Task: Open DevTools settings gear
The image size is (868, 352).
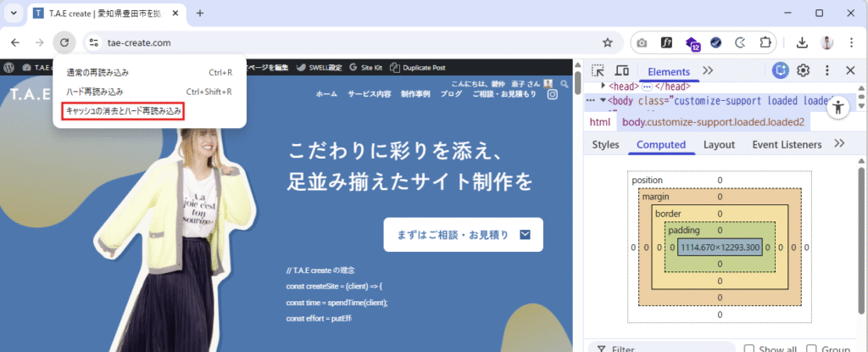Action: point(804,71)
